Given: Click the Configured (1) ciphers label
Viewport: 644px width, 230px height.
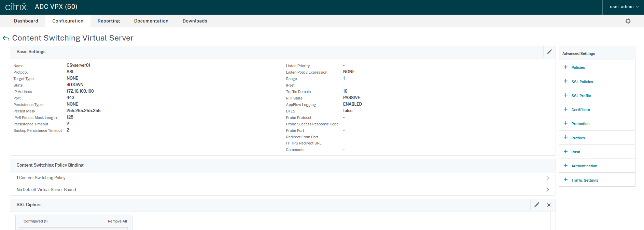Looking at the screenshot, I should [36, 221].
